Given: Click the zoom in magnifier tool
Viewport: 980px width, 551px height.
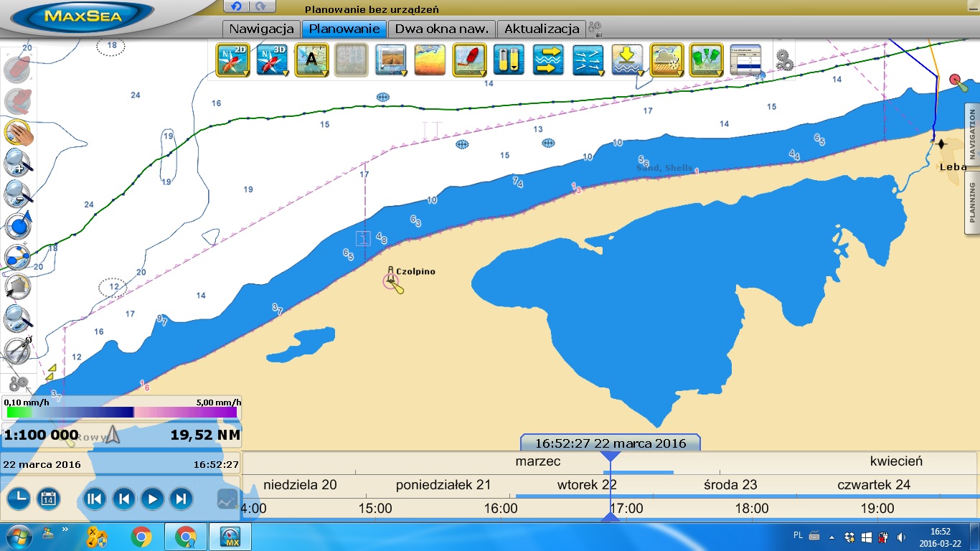Looking at the screenshot, I should tap(17, 164).
